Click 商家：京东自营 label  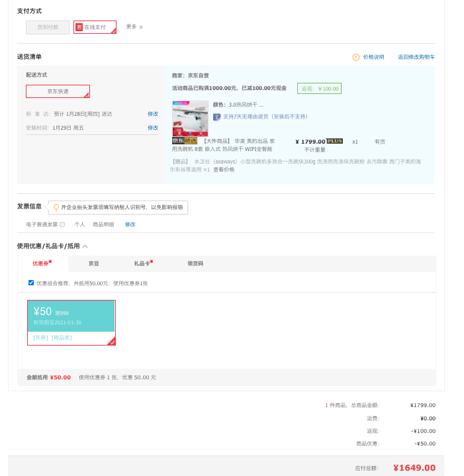pyautogui.click(x=190, y=75)
